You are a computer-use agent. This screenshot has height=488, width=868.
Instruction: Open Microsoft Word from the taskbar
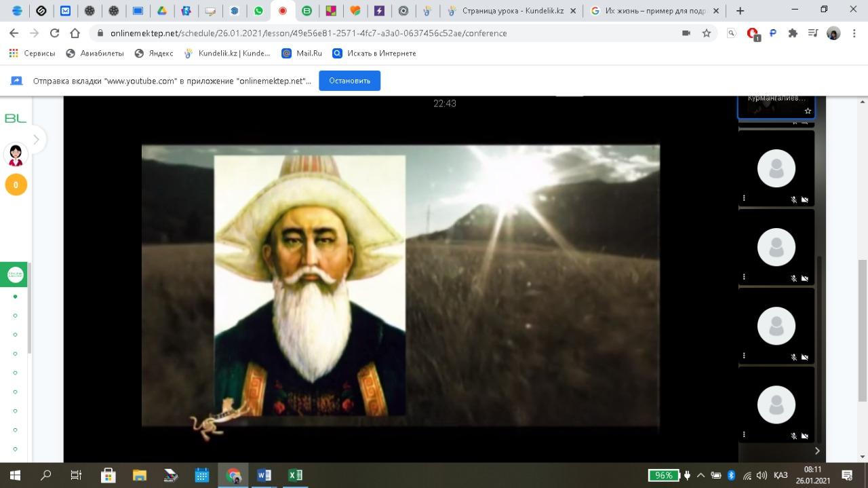point(264,475)
